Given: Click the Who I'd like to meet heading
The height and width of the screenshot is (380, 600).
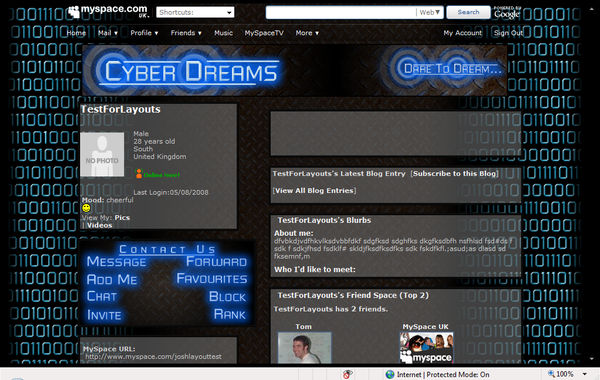Looking at the screenshot, I should click(x=315, y=269).
